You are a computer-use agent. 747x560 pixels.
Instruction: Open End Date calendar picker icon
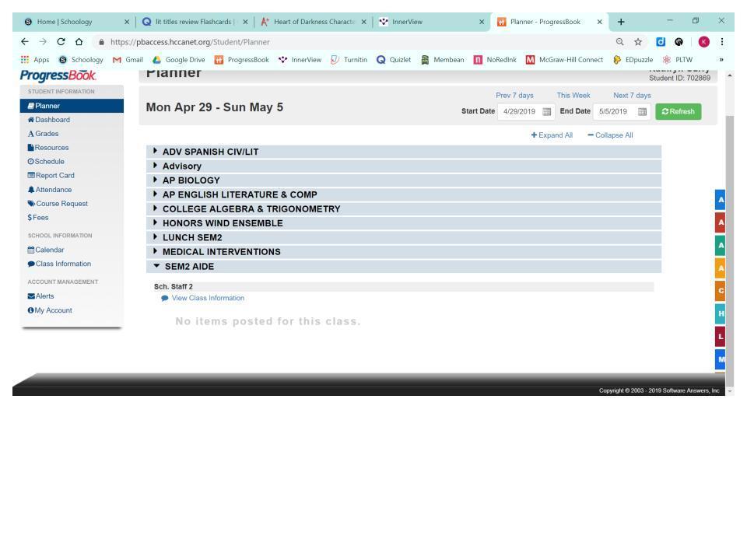[x=642, y=111]
